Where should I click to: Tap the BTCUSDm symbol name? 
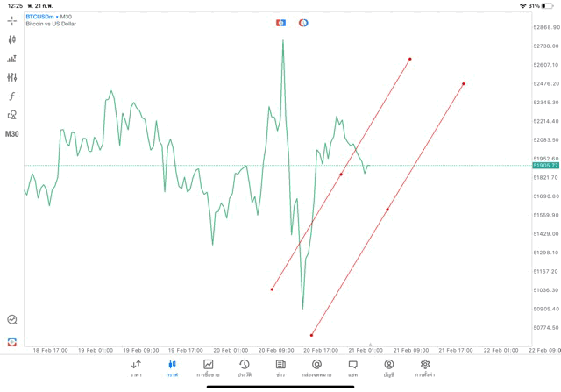tap(40, 16)
